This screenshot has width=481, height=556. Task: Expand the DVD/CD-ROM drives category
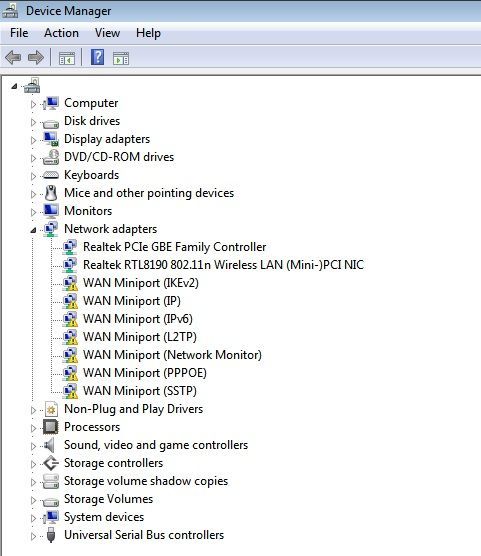pyautogui.click(x=33, y=158)
